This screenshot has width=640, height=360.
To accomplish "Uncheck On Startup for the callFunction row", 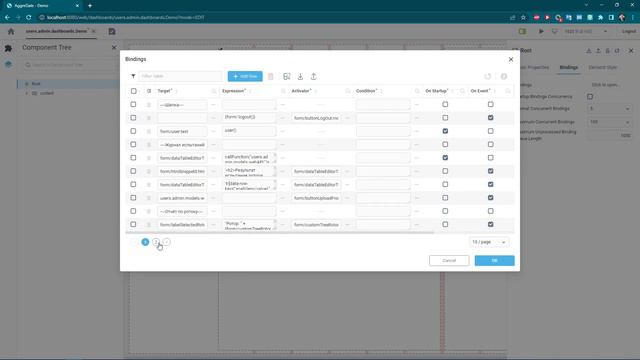I will pyautogui.click(x=445, y=158).
